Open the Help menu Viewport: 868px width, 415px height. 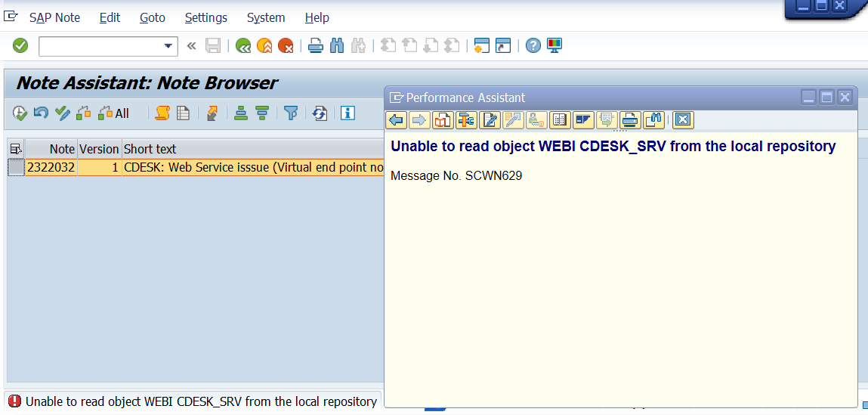[317, 17]
